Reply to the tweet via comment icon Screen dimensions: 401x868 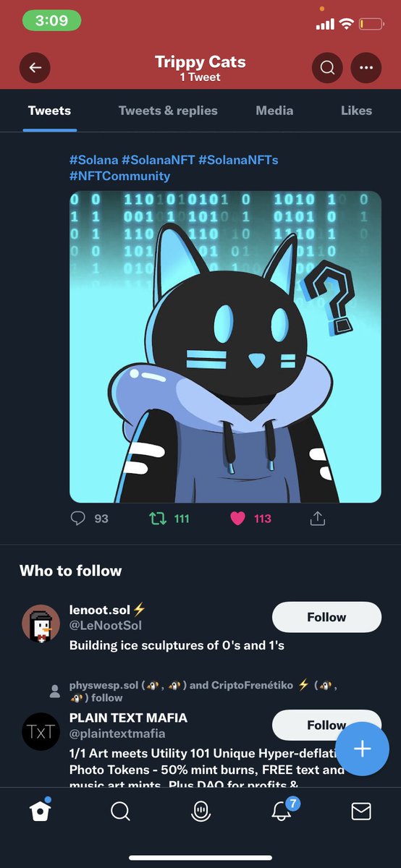pos(79,519)
